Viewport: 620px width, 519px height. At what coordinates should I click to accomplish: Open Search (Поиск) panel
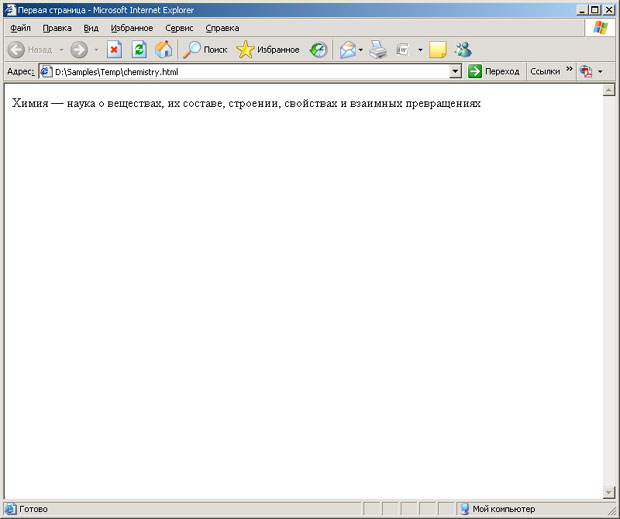pos(205,50)
